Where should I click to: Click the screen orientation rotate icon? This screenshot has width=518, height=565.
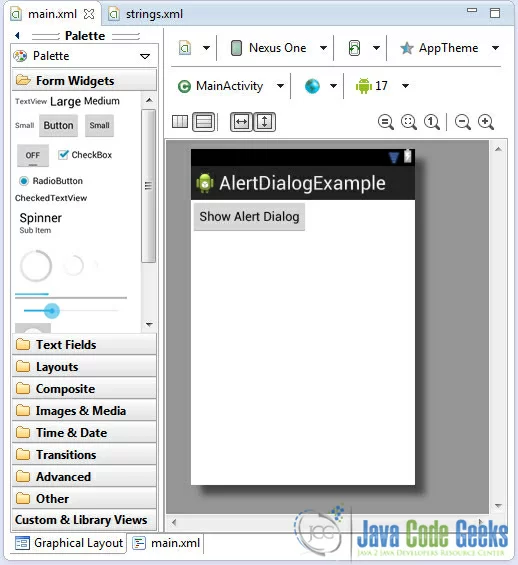tap(354, 48)
